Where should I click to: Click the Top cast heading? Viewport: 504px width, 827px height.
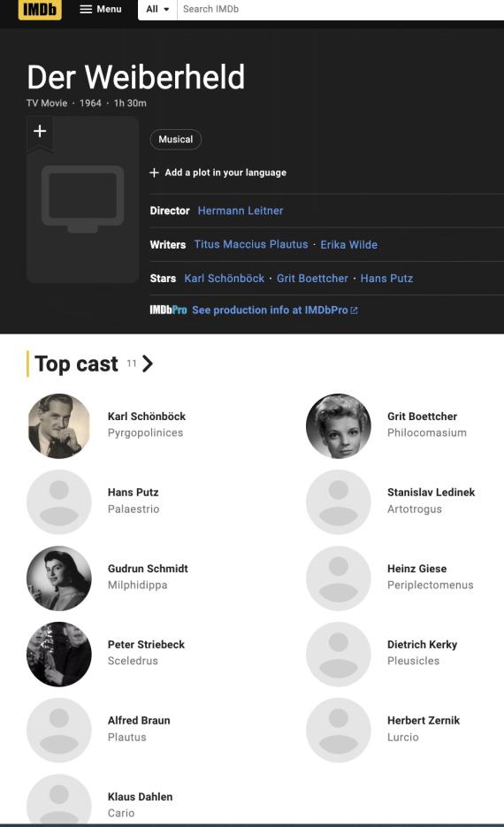click(x=76, y=364)
